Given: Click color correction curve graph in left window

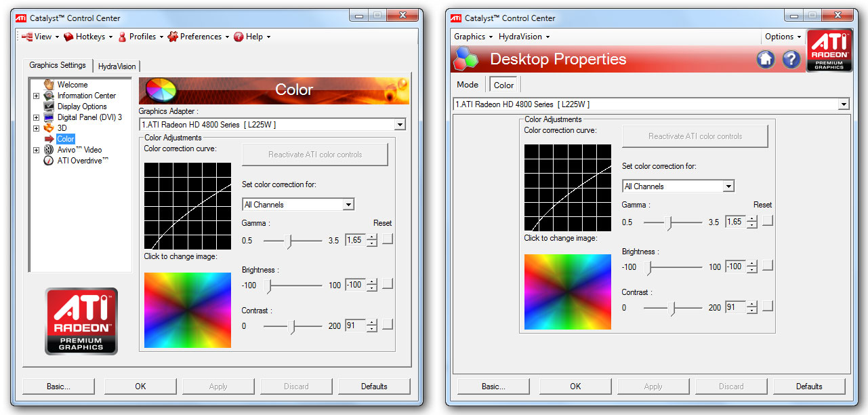Looking at the screenshot, I should click(x=188, y=206).
